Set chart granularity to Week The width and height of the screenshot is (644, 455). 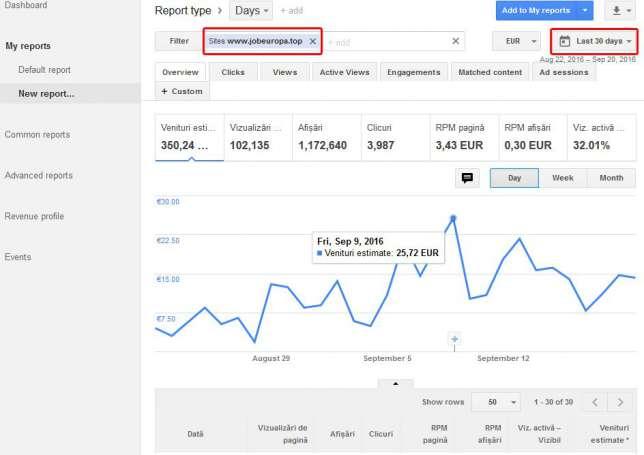click(x=563, y=178)
